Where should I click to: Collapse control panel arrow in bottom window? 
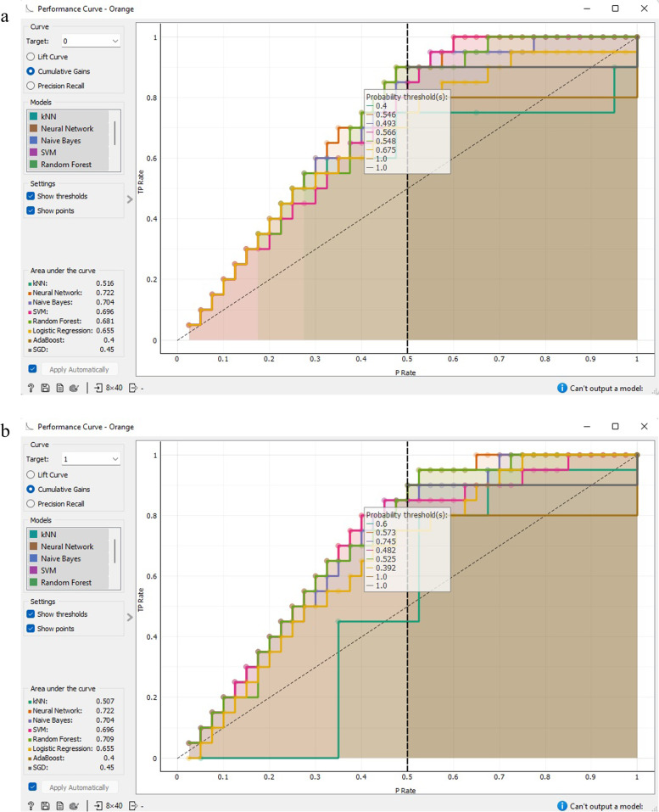coord(130,617)
